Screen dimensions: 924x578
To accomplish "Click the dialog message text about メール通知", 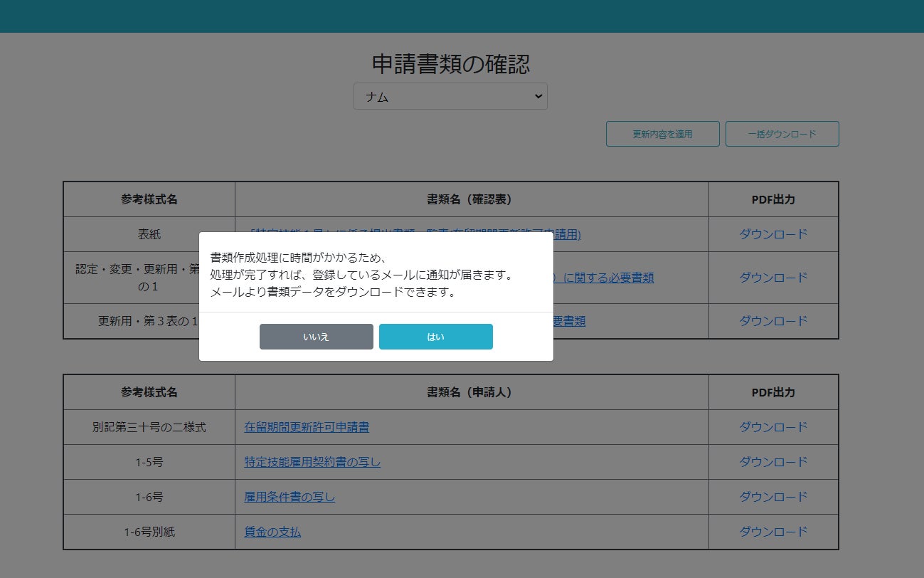I will (x=361, y=275).
